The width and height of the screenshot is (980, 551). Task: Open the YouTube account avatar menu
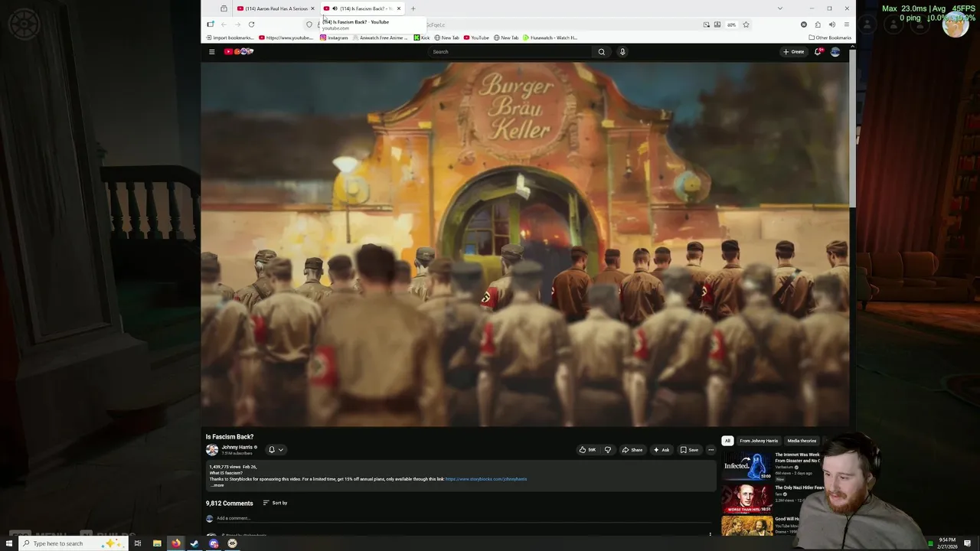[x=835, y=52]
